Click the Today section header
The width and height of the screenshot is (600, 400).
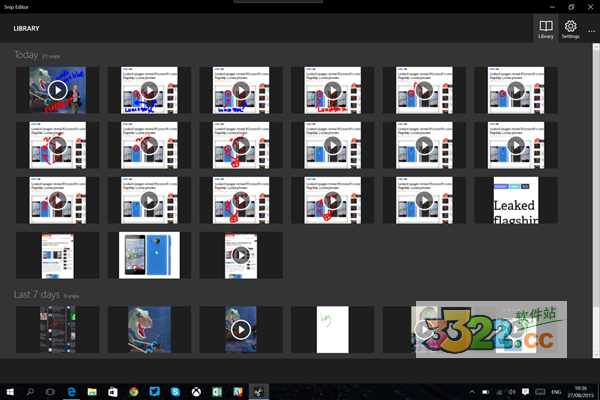click(x=25, y=55)
